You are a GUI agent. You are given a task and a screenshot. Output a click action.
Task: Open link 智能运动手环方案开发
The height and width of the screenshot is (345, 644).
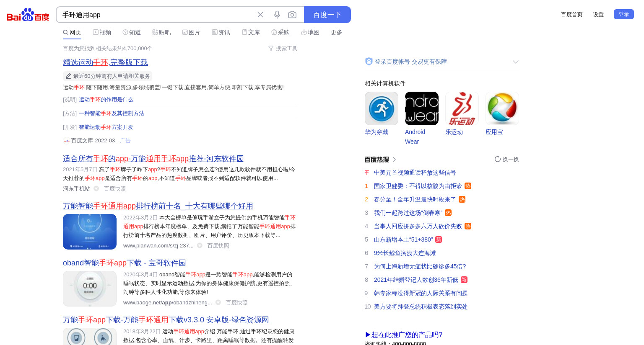click(106, 127)
